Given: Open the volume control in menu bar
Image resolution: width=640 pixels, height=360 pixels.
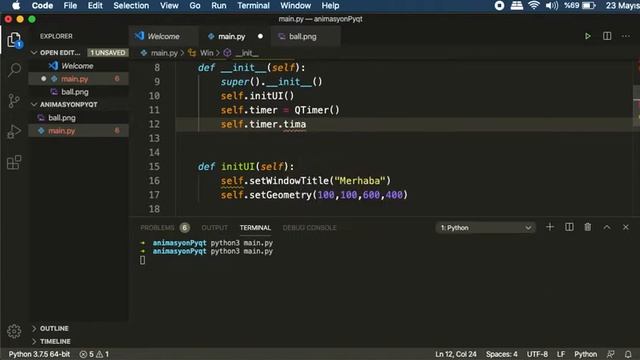Looking at the screenshot, I should point(552,6).
